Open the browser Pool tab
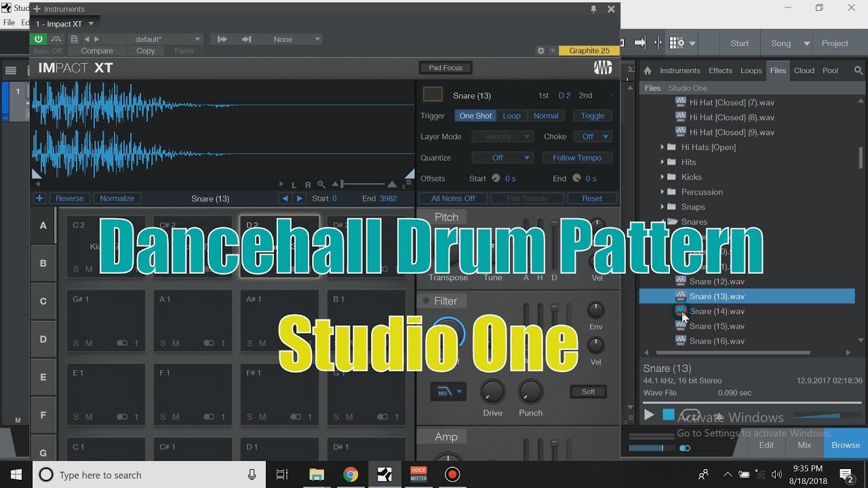 click(831, 70)
